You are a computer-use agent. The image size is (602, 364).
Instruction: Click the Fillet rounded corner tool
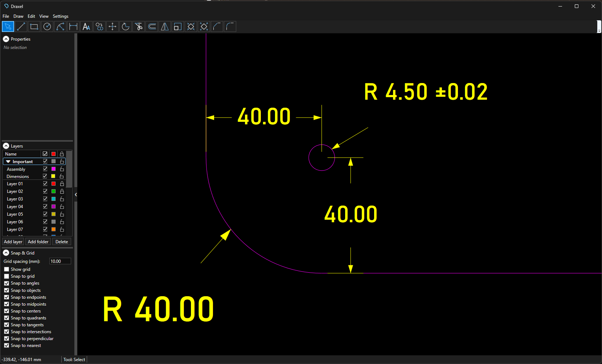pos(230,26)
